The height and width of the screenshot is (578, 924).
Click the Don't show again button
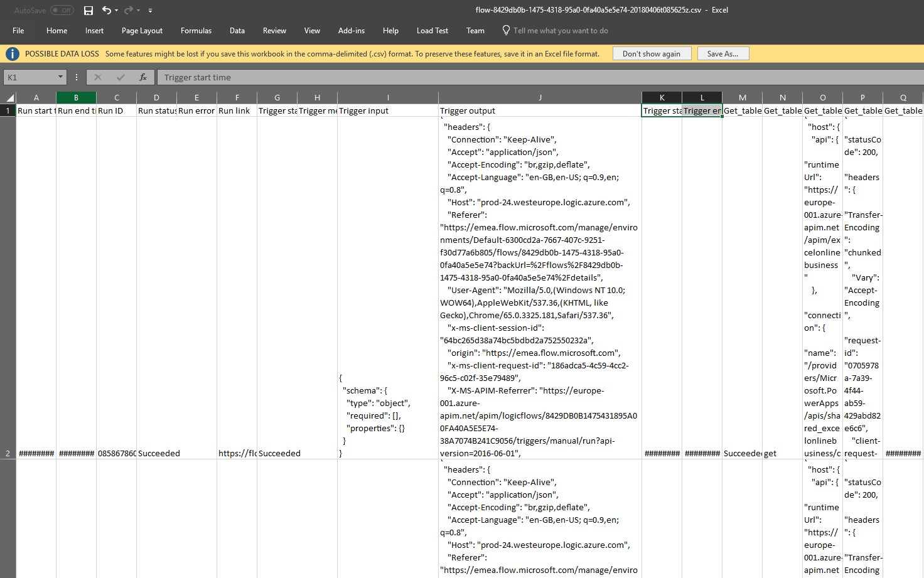click(652, 54)
